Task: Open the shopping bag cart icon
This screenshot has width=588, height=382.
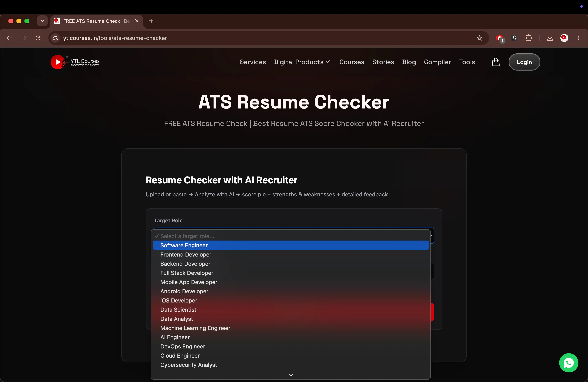Action: click(496, 62)
